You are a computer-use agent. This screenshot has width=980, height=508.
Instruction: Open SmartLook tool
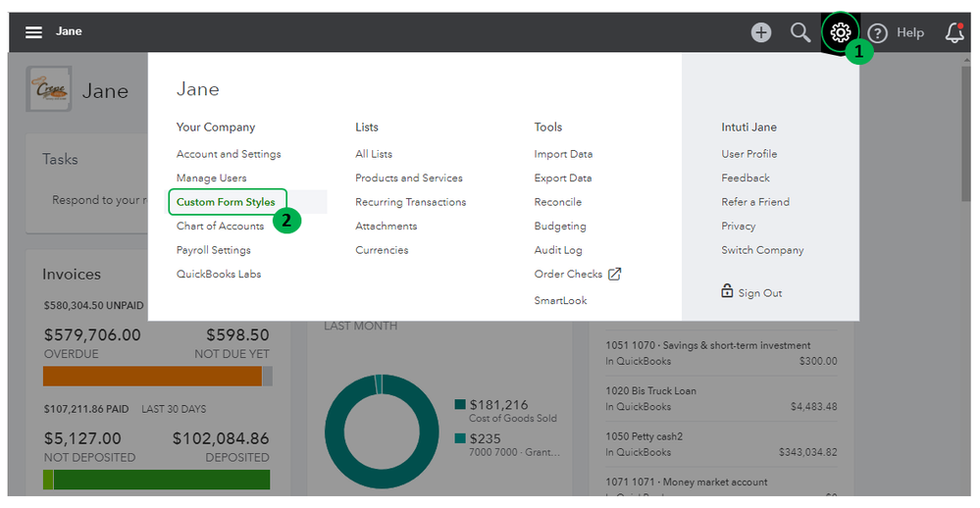[x=560, y=300]
